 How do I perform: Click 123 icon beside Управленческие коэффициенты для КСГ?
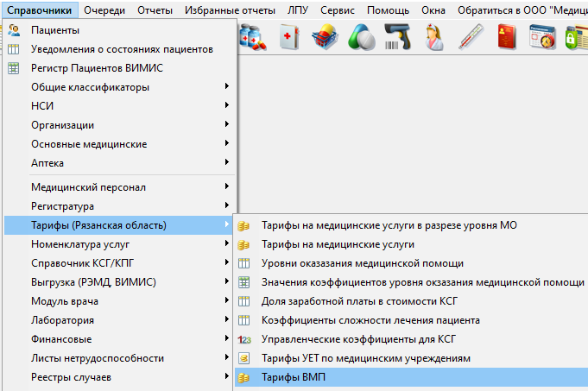[x=244, y=339]
